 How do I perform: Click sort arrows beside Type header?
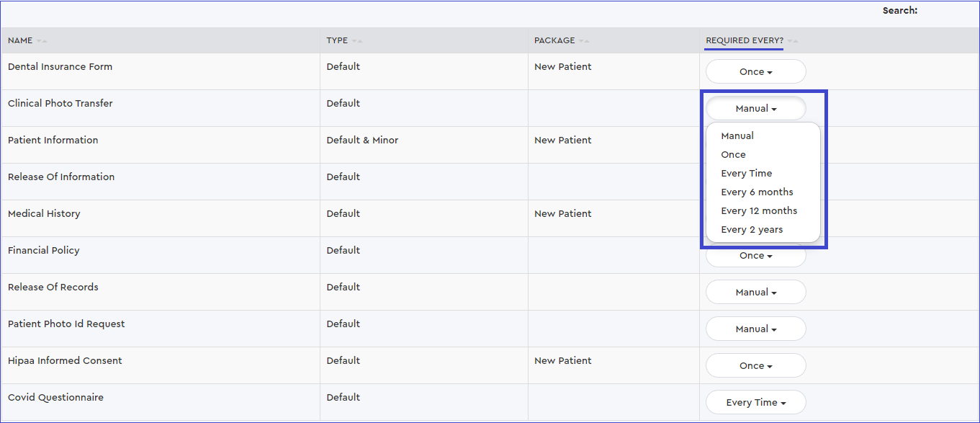point(357,41)
